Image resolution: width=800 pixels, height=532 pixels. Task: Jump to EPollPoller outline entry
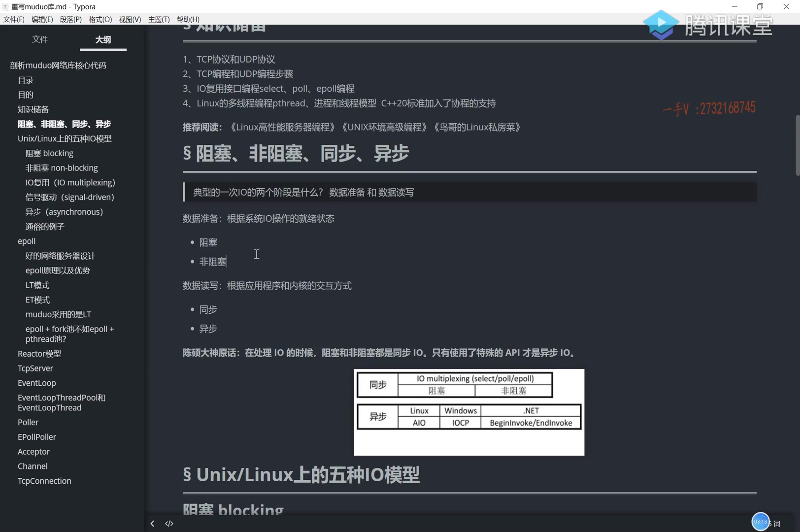coord(37,437)
